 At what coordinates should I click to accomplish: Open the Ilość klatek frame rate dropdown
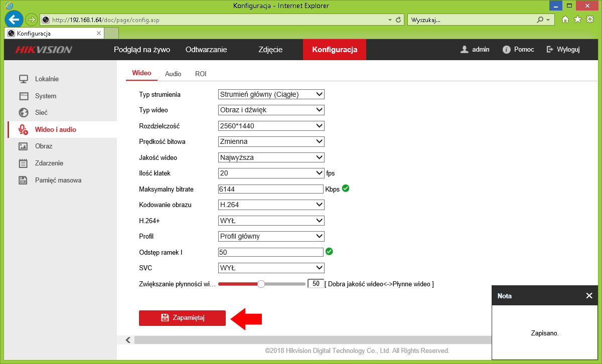coord(271,173)
